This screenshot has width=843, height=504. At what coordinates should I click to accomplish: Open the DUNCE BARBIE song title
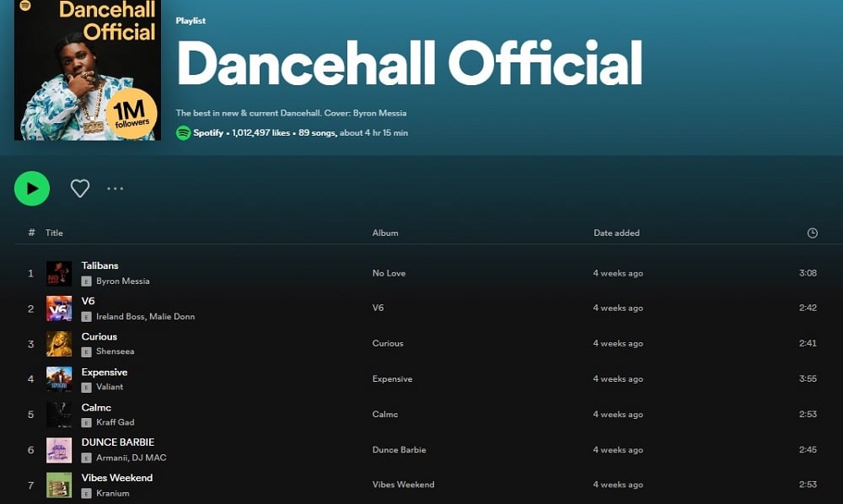point(118,442)
